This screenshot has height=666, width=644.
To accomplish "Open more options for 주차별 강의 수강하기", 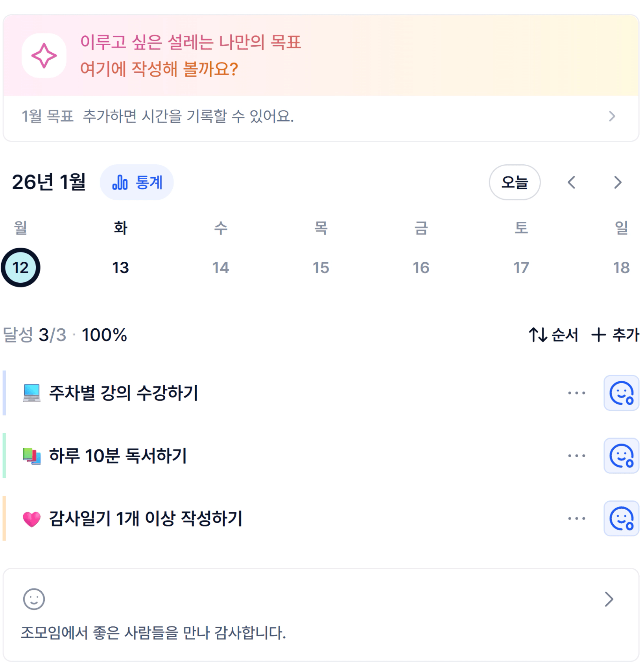I will tap(576, 393).
